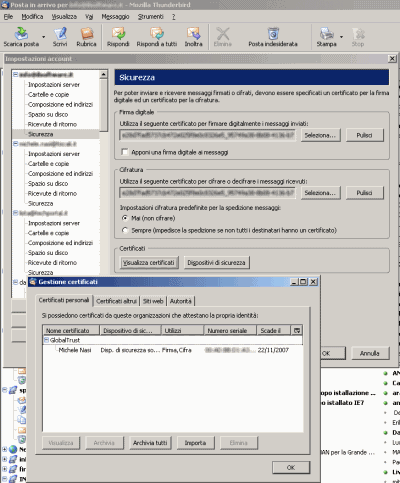Select first account's Cartelle e copie
The image size is (400, 483).
click(x=49, y=95)
